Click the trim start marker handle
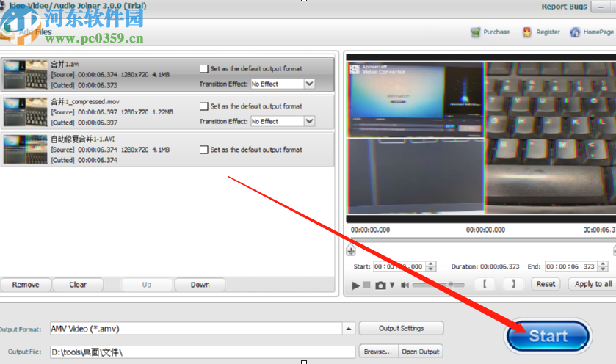Image resolution: width=616 pixels, height=364 pixels. point(351,250)
